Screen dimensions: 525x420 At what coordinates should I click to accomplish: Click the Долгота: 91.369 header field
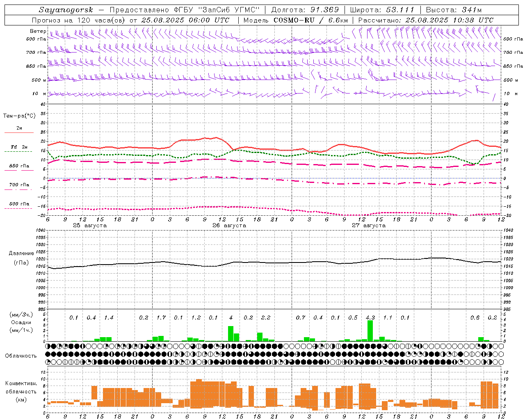coord(305,10)
